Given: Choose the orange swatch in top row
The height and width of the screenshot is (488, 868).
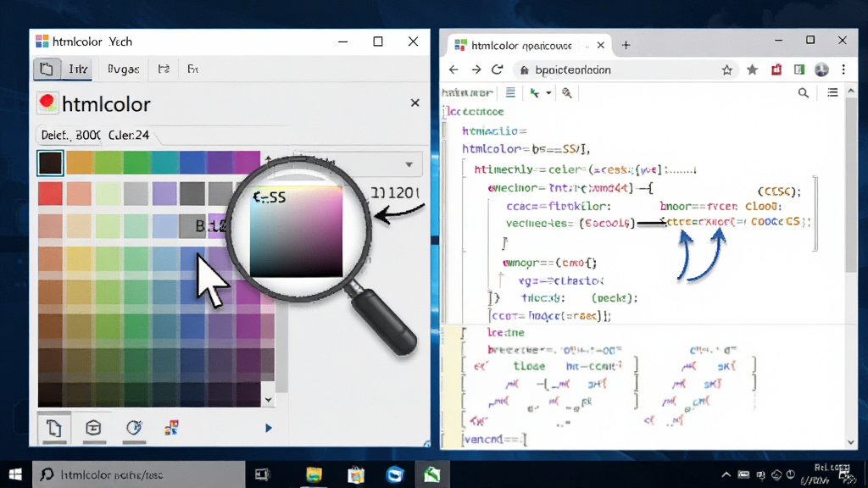Looking at the screenshot, I should click(x=80, y=163).
